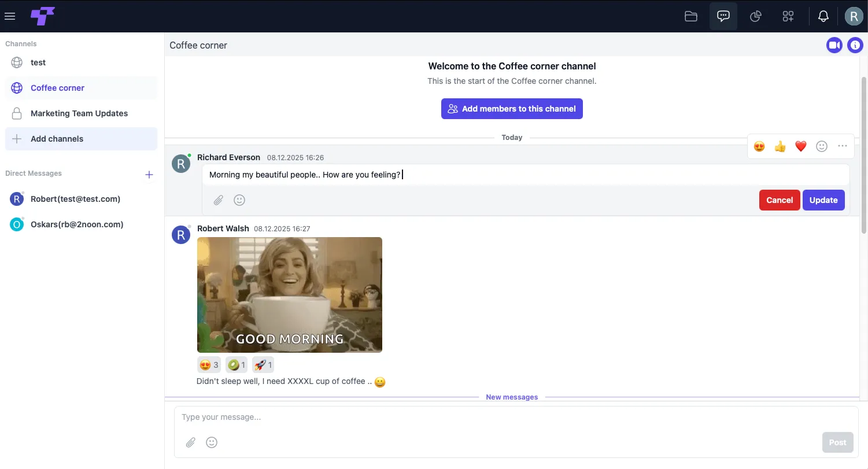Open emoji picker in reaction toolbar
Viewport: 868px width, 469px height.
(822, 146)
